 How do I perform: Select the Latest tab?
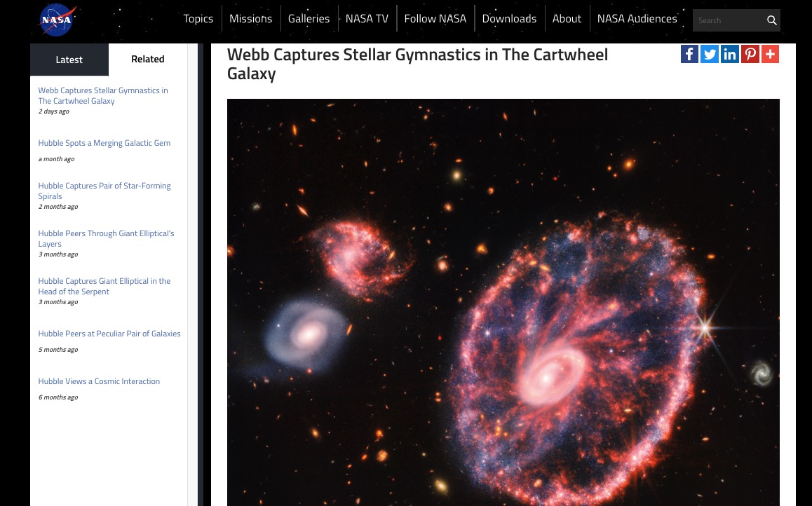click(69, 60)
